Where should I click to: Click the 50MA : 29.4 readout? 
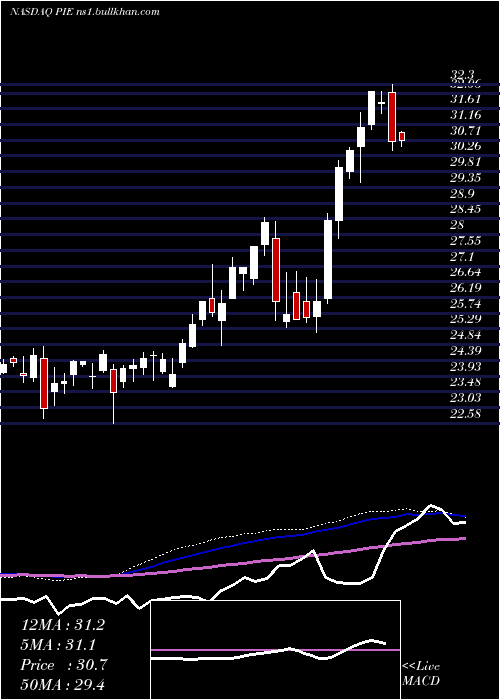63,684
